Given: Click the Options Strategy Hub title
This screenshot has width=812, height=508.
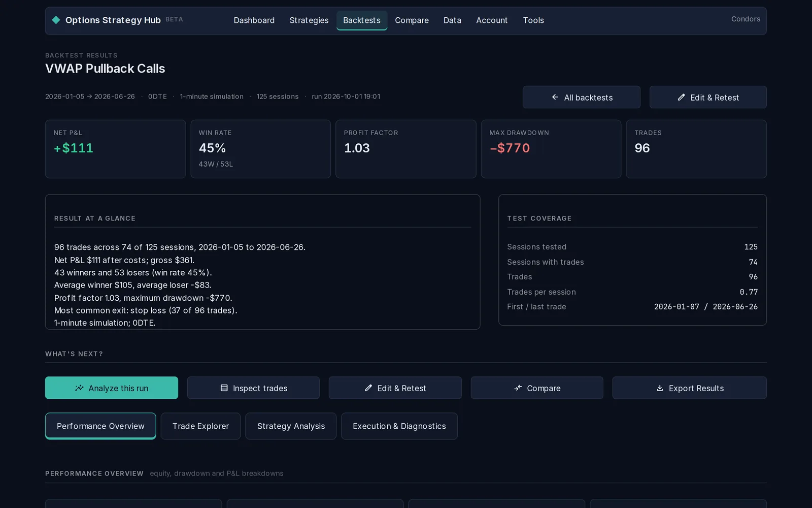Looking at the screenshot, I should (113, 20).
